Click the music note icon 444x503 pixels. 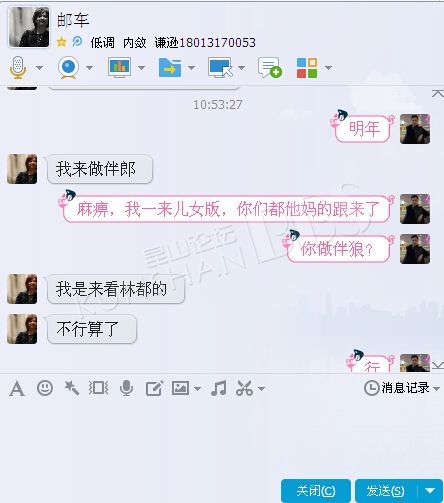tap(219, 388)
